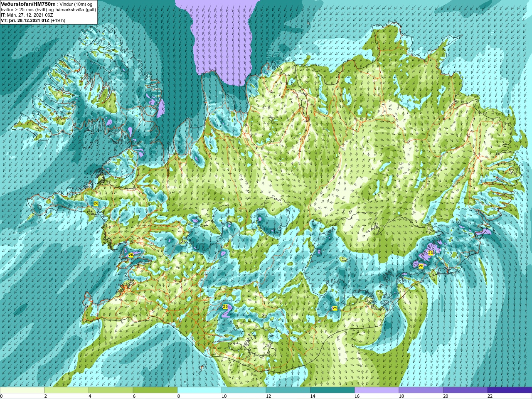Pick the pale cyan 8–10 m/s swatch
Screen dimensions: 532x399
[199, 390]
